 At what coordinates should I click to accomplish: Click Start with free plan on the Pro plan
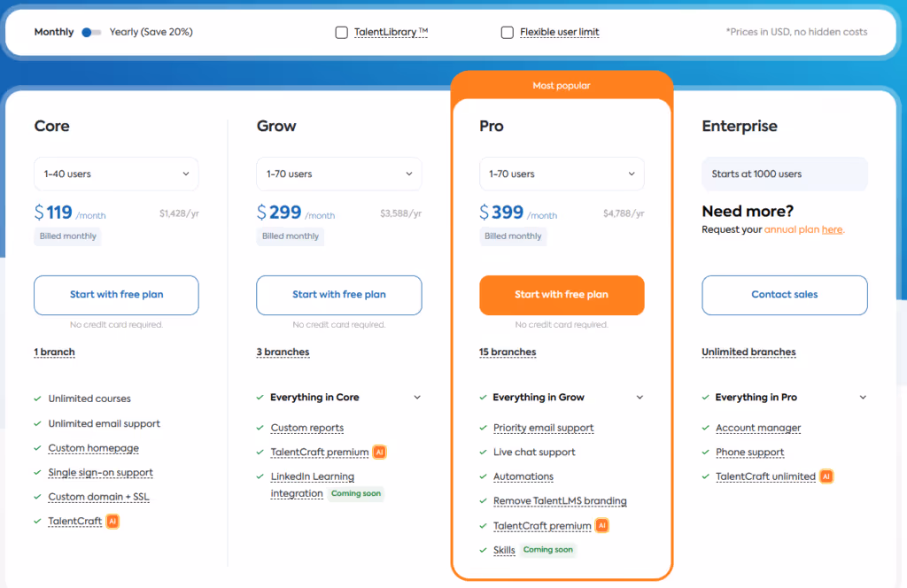click(x=562, y=295)
